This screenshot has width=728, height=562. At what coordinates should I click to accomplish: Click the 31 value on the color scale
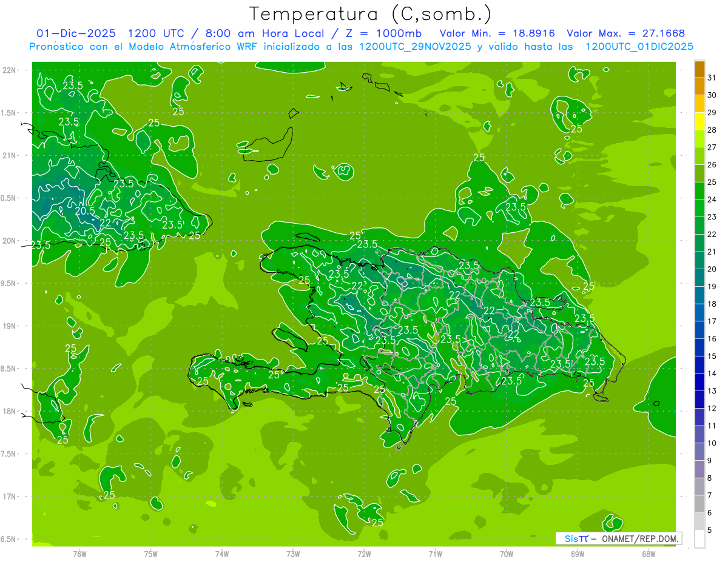click(712, 78)
